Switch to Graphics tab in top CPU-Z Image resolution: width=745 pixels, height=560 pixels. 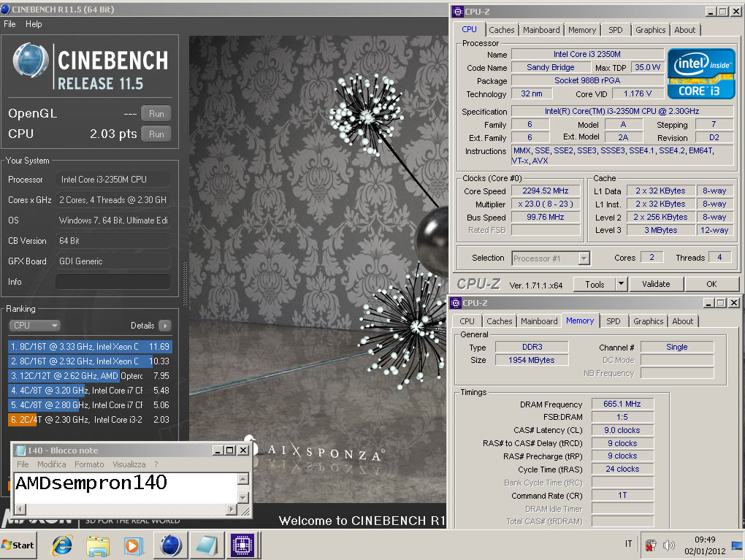pyautogui.click(x=651, y=30)
